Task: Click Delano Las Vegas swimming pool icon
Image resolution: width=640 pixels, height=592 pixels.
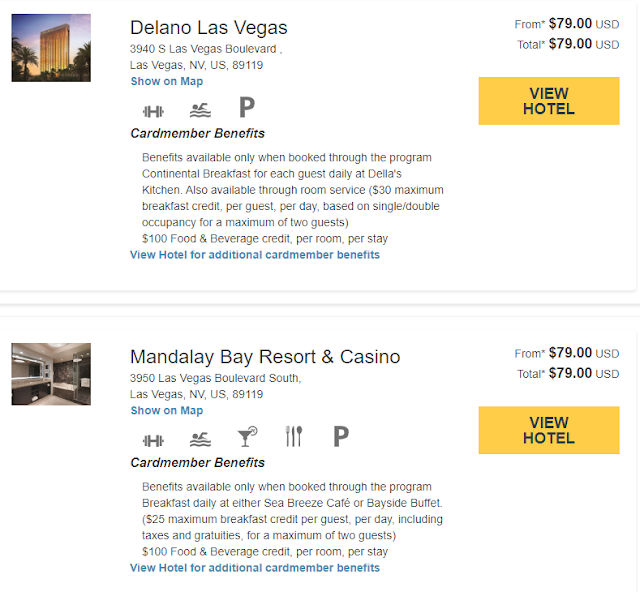Action: tap(201, 109)
